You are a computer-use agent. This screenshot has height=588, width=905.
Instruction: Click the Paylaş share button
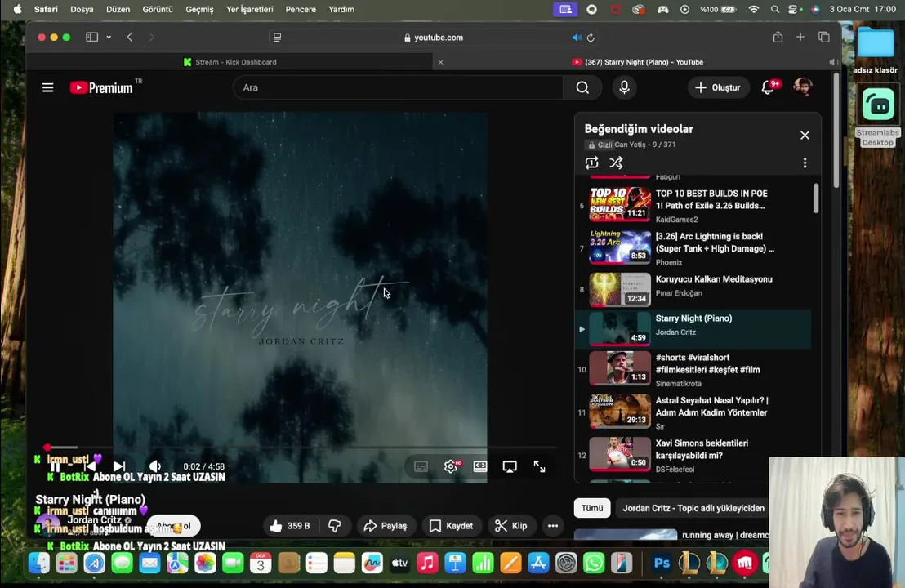(386, 526)
